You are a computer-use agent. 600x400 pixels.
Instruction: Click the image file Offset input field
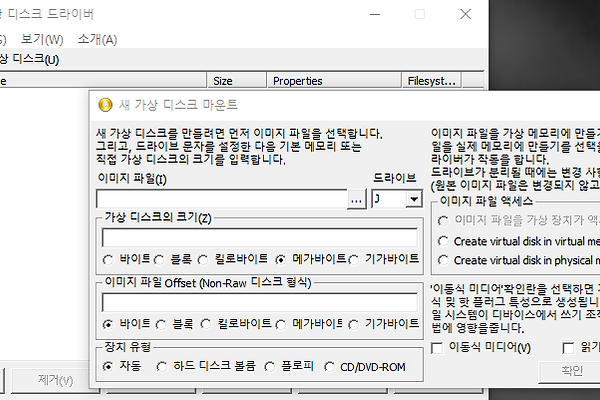click(259, 303)
